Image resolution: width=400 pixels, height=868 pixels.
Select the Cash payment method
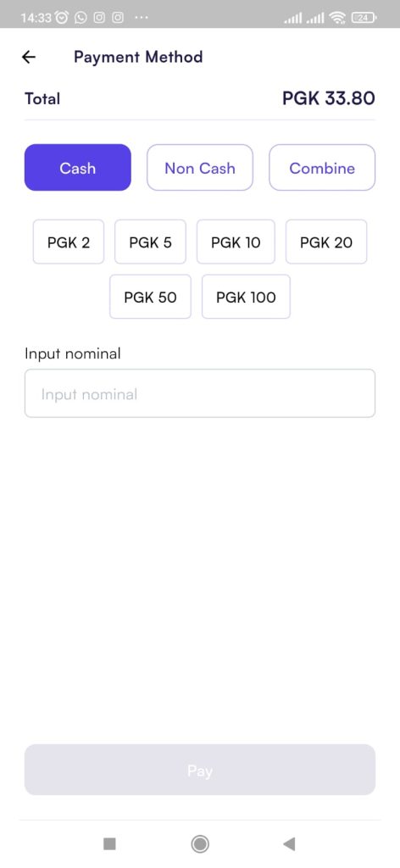[x=77, y=168]
